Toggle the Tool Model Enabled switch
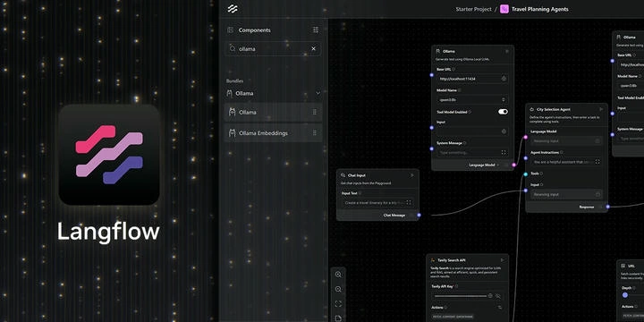 503,112
